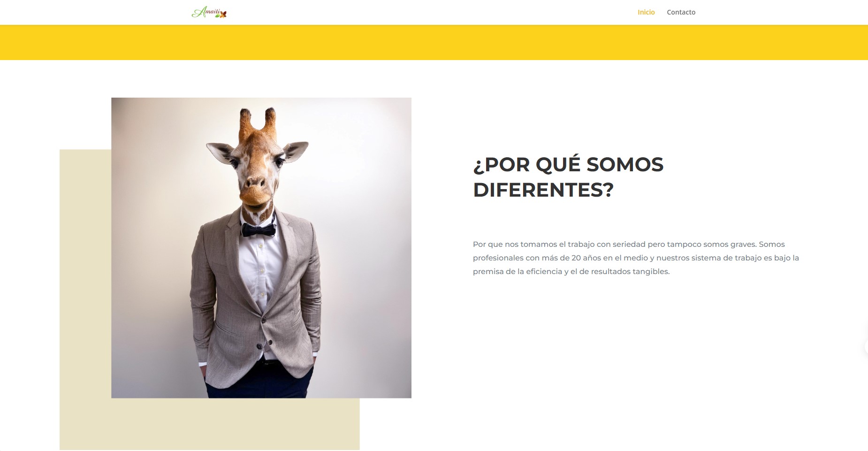Click the floating round widget at right edge
Image resolution: width=868 pixels, height=451 pixels.
point(866,347)
